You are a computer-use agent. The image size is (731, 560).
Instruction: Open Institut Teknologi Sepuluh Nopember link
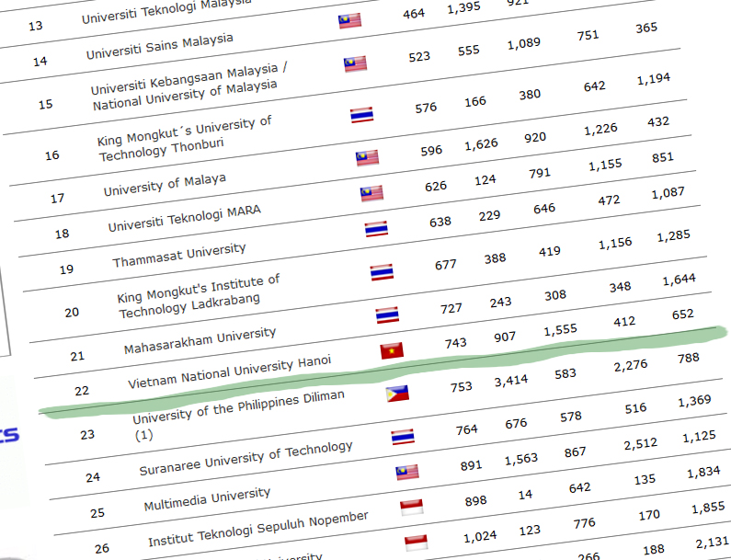coord(258,530)
